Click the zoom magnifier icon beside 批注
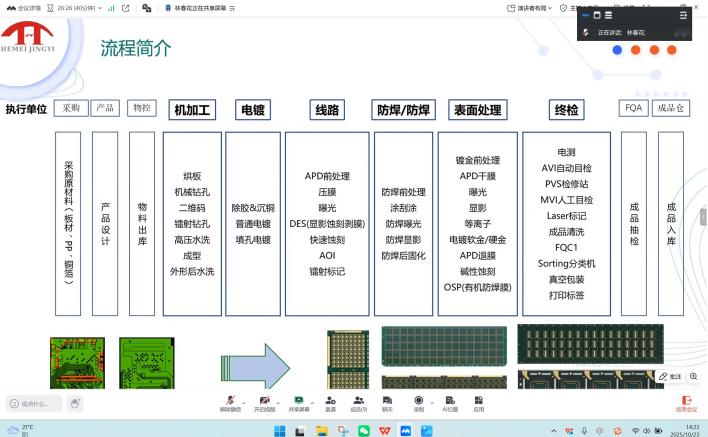The height and width of the screenshot is (437, 708). [x=694, y=376]
